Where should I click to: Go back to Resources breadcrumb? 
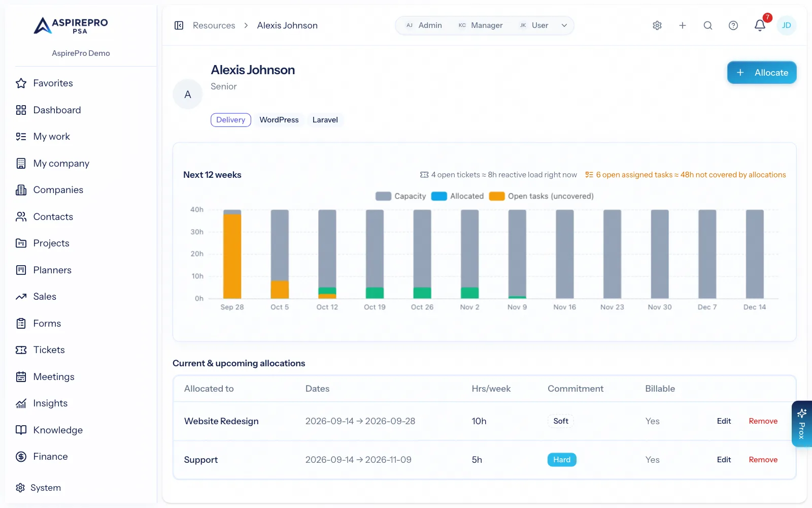pyautogui.click(x=214, y=25)
